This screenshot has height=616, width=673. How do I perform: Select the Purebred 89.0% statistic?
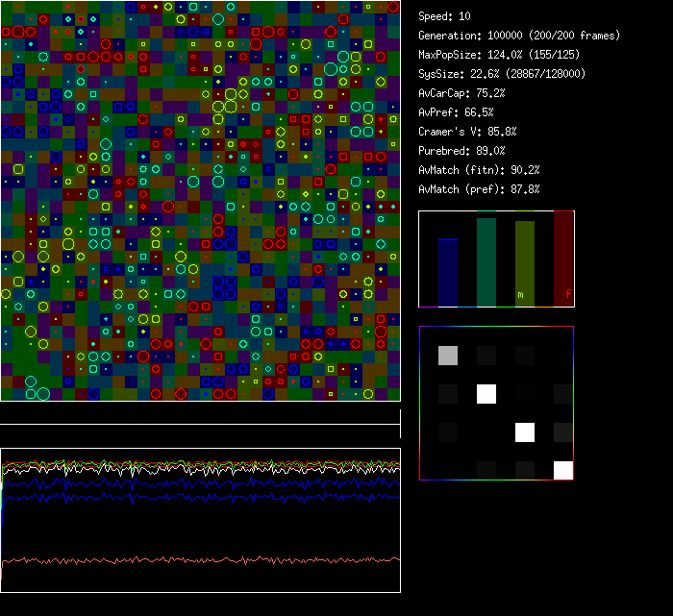[x=461, y=151]
